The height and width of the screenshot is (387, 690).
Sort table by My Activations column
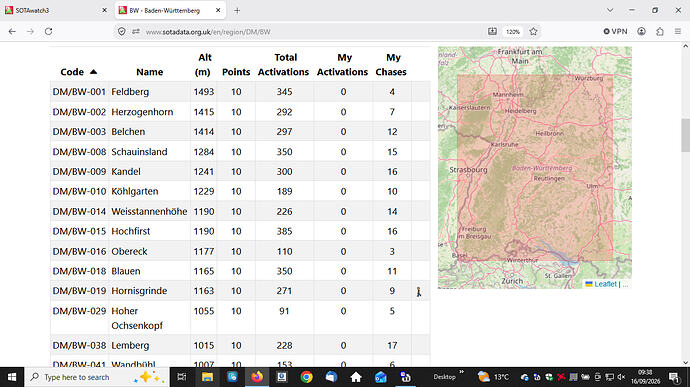(342, 65)
